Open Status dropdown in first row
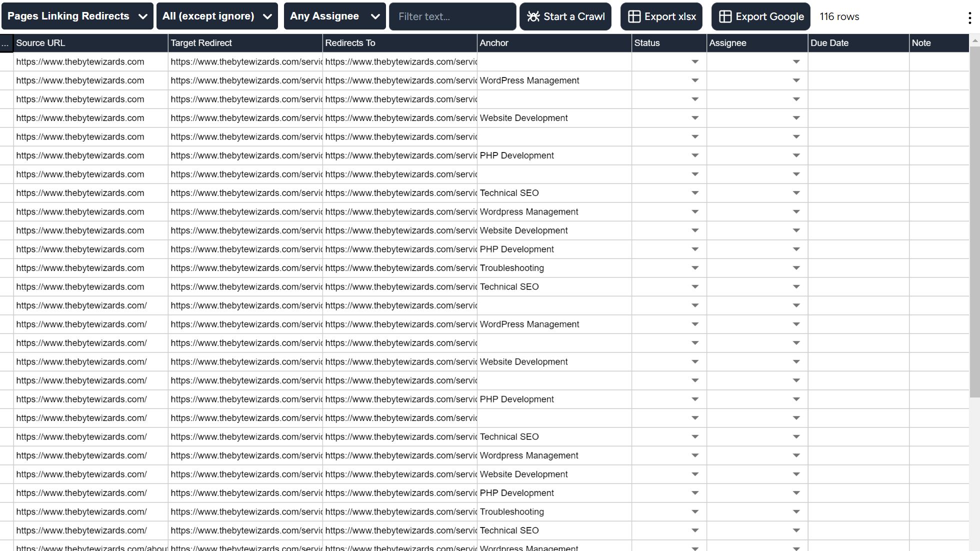 click(694, 62)
